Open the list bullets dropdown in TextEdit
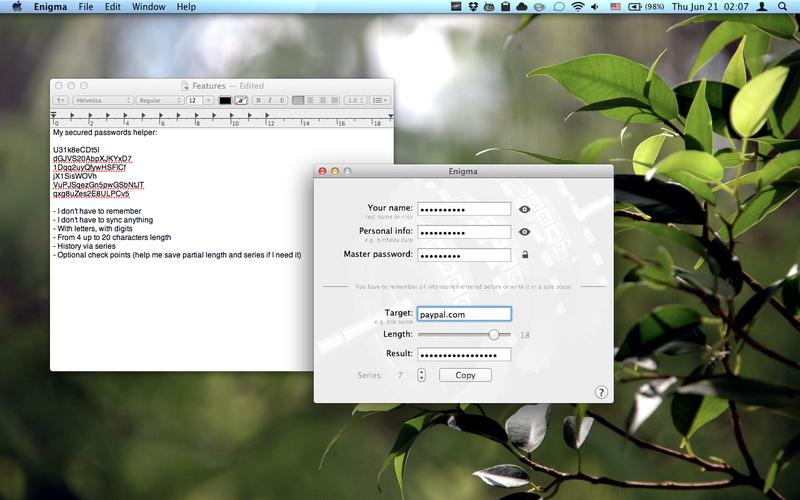This screenshot has width=800, height=500. click(x=381, y=100)
